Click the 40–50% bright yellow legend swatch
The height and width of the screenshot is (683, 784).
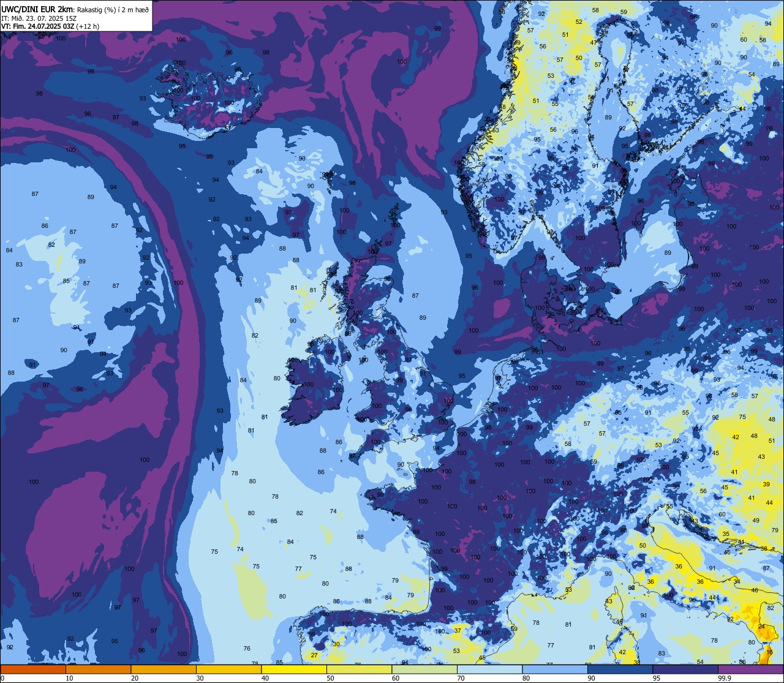point(294,670)
